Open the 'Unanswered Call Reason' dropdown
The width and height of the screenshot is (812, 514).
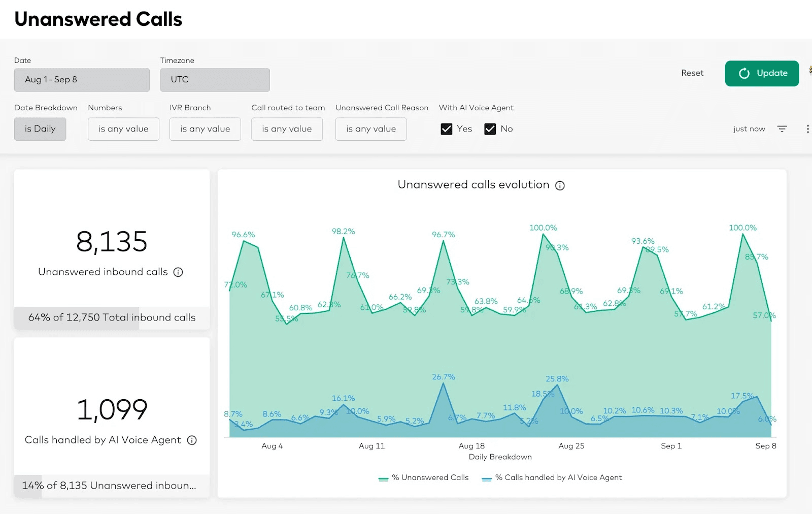[x=371, y=129]
